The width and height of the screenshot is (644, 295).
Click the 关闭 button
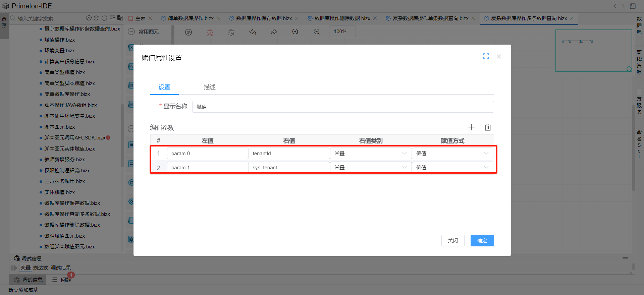452,240
